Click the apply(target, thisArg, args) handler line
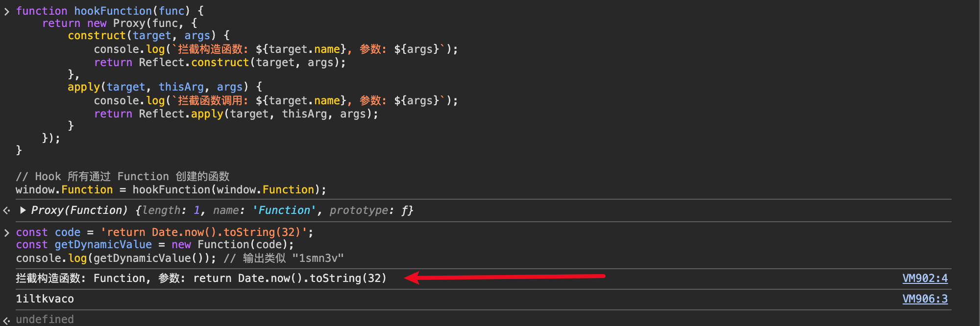Screen dimensions: 980x326 (165, 87)
